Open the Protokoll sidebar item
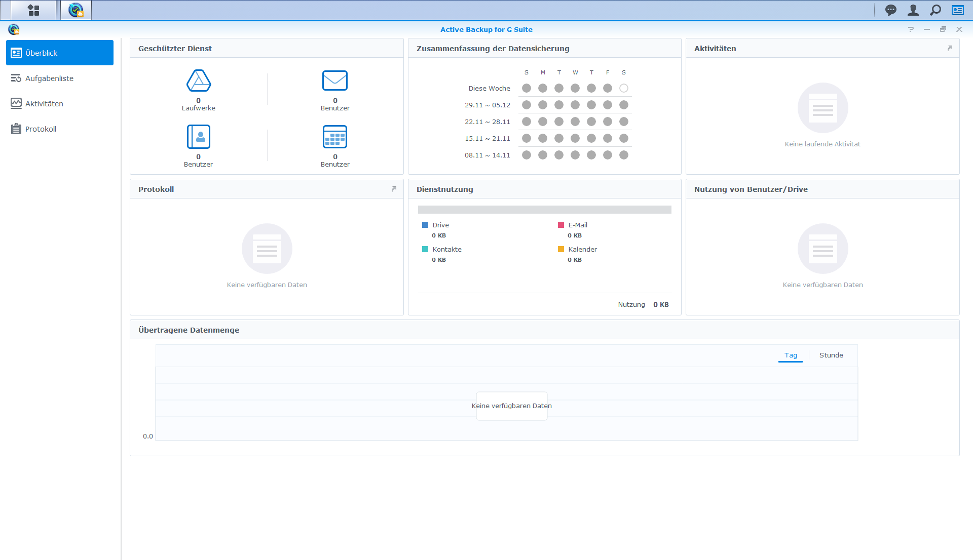 point(41,129)
